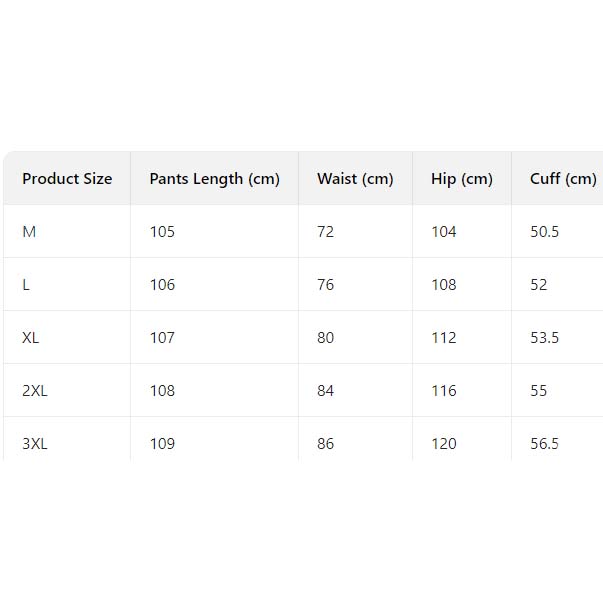This screenshot has width=603, height=603.
Task: Click the 2XL size row label
Action: click(x=35, y=391)
